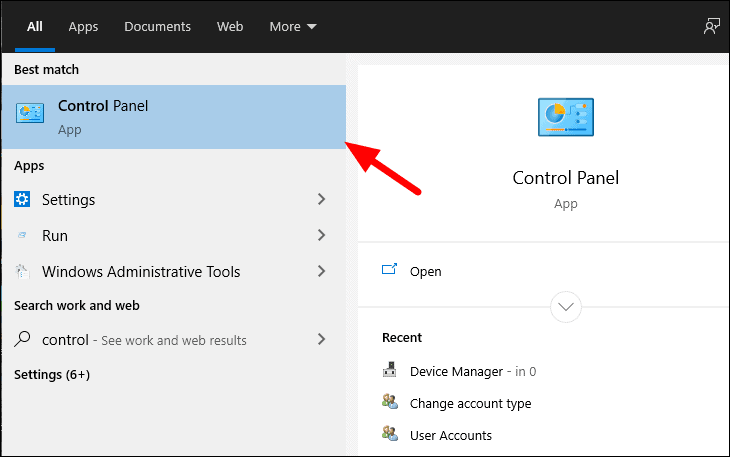Image resolution: width=730 pixels, height=457 pixels.
Task: Switch to the Documents tab
Action: click(157, 27)
